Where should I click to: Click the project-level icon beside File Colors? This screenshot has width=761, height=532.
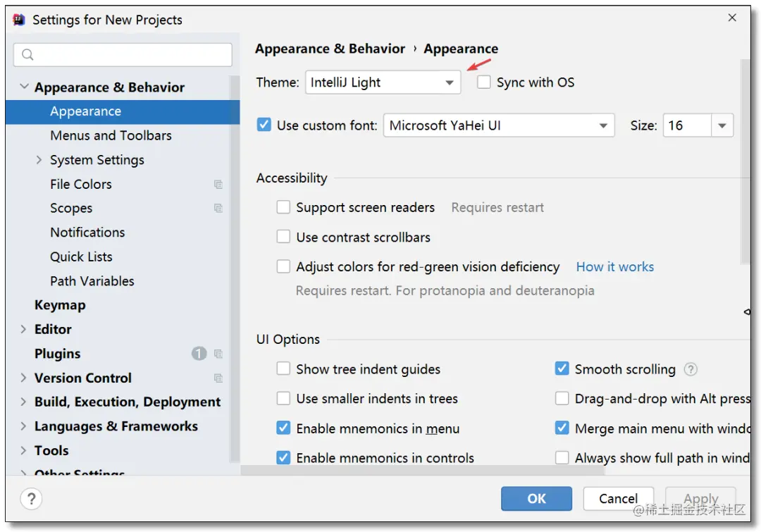coord(218,185)
